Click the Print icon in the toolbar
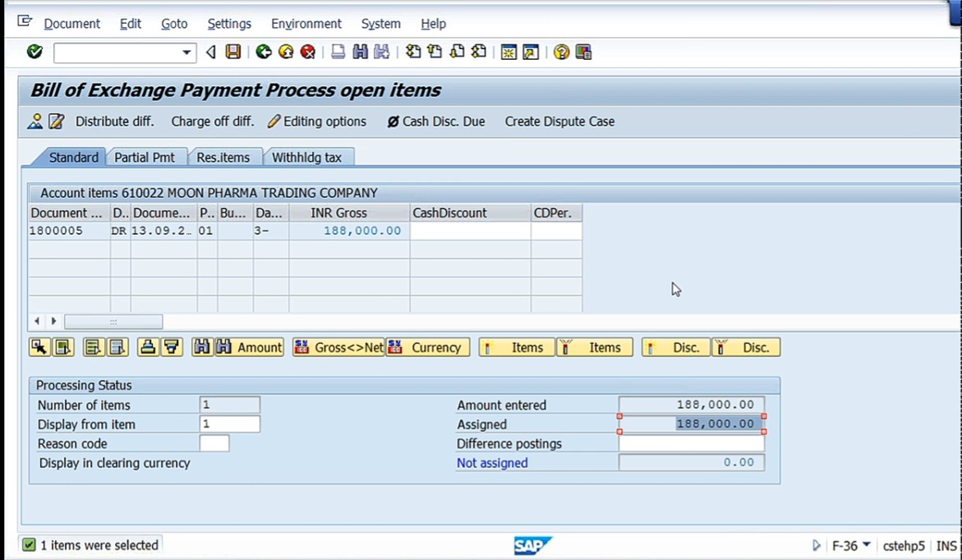This screenshot has width=962, height=560. 338,52
